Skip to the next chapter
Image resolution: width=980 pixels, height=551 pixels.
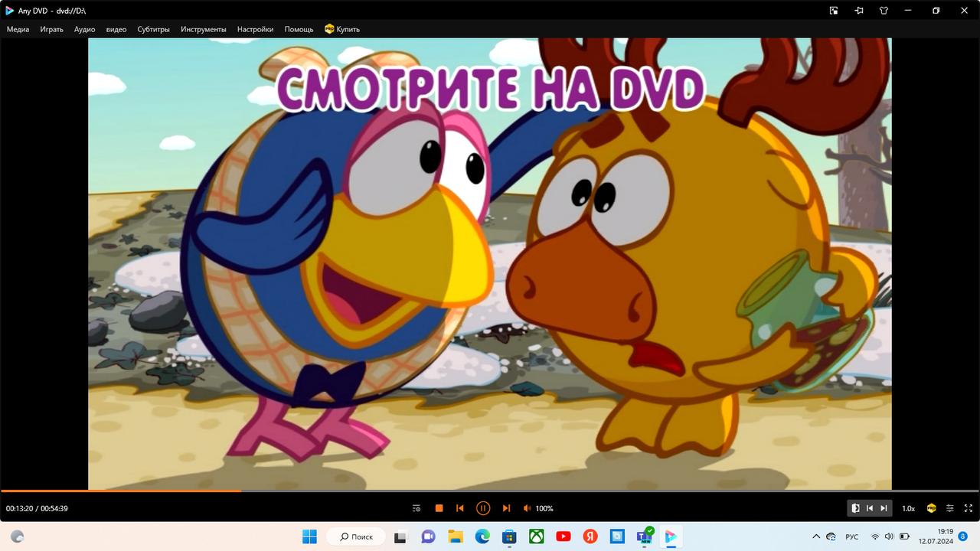tap(506, 508)
